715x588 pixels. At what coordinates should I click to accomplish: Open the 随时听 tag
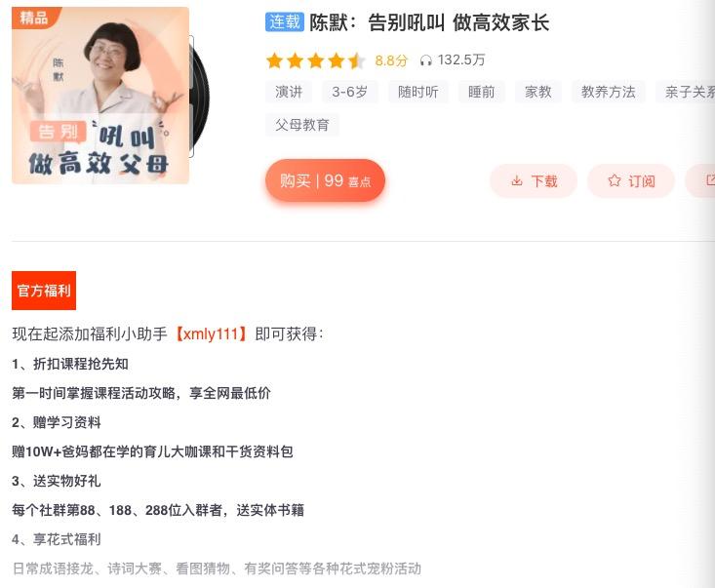[x=418, y=92]
